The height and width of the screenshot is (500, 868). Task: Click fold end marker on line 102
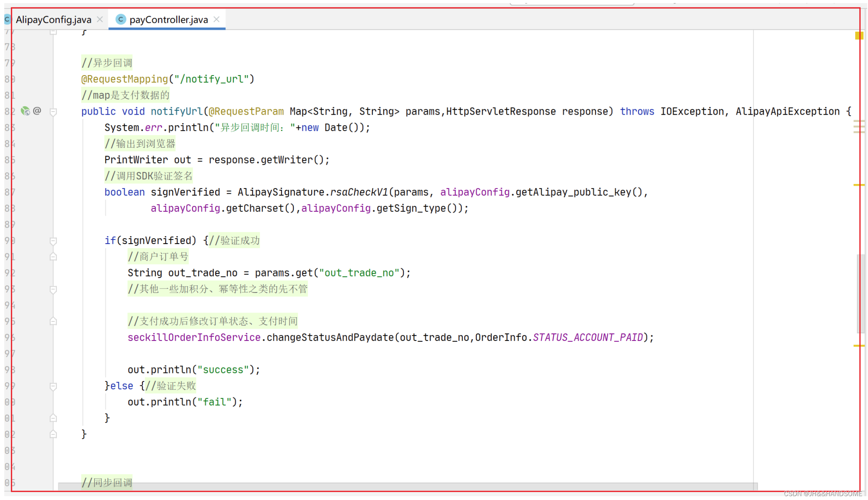[x=53, y=434]
